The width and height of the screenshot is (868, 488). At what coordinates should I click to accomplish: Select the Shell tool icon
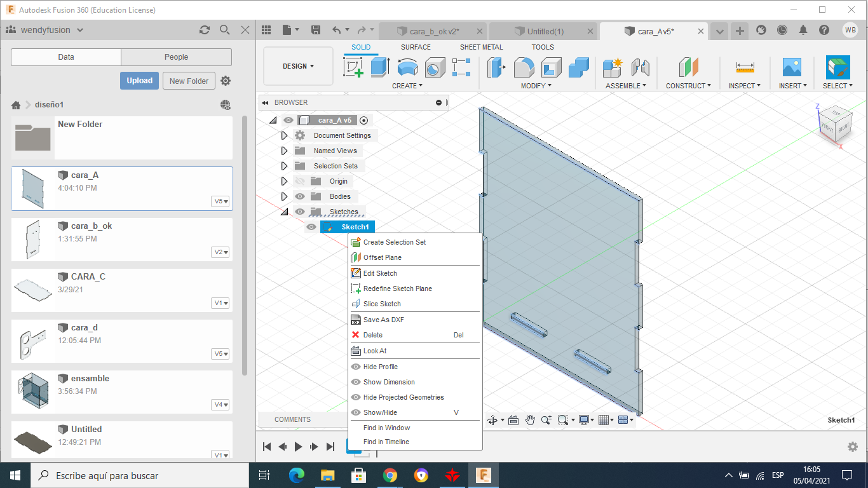click(x=551, y=67)
